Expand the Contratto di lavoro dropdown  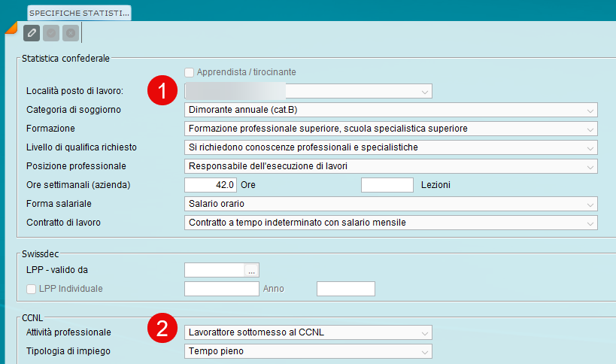[x=590, y=223]
